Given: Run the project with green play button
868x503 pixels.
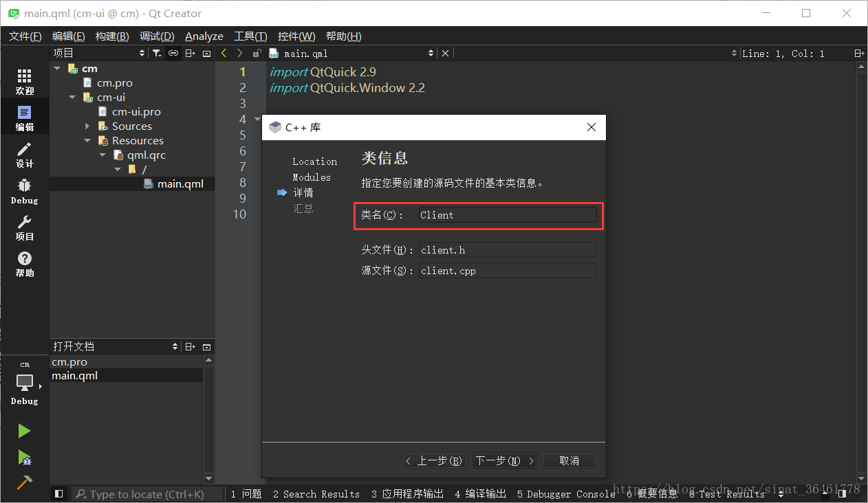Looking at the screenshot, I should (x=25, y=431).
